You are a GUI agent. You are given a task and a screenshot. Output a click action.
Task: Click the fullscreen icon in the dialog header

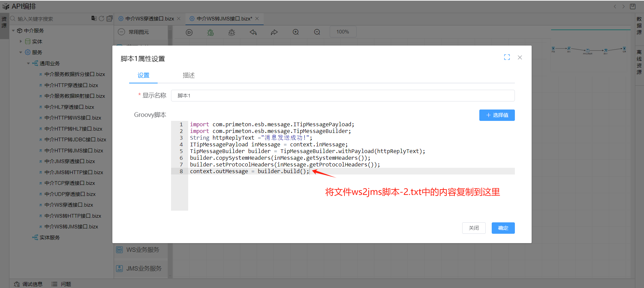507,57
